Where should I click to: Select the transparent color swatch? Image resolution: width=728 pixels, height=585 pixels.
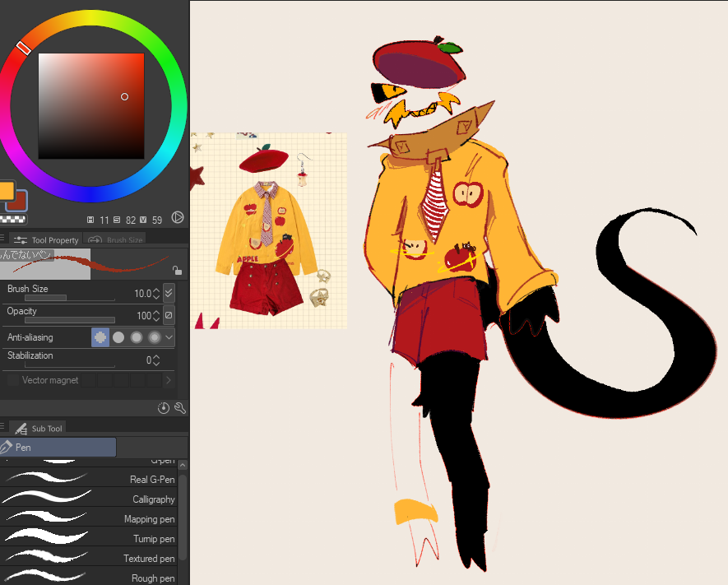(12, 219)
